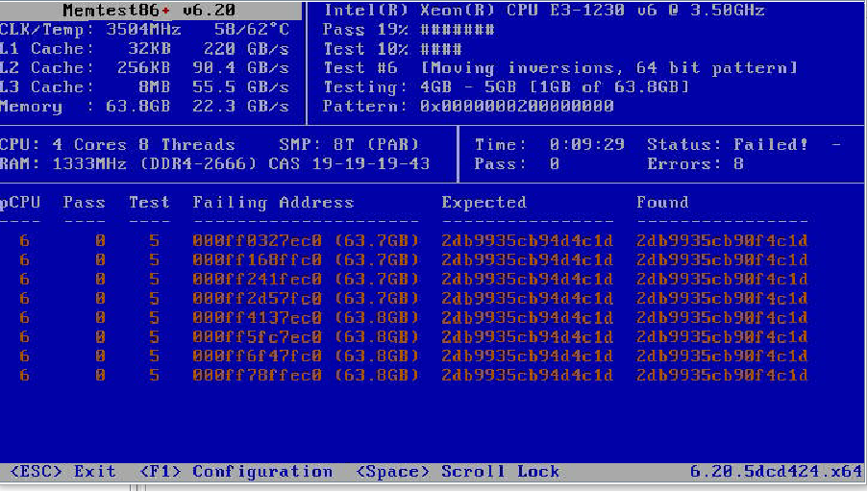
Task: Click Expected value in the 000ff0327ec0 row
Action: [528, 241]
